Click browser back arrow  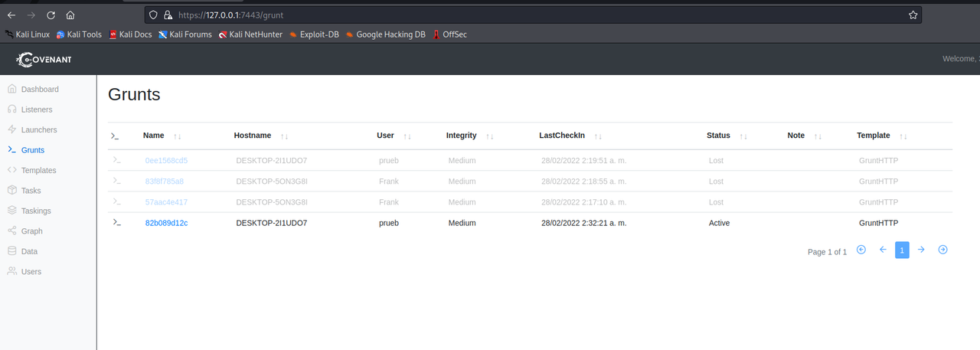point(11,15)
